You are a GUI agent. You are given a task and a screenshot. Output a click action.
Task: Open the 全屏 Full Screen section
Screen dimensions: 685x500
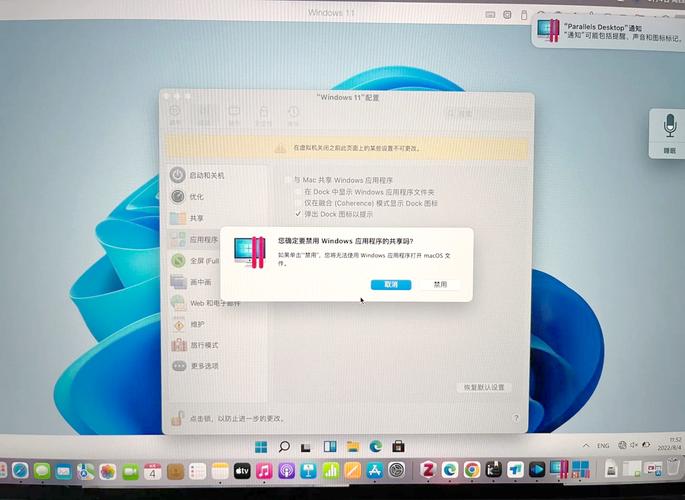tap(195, 261)
